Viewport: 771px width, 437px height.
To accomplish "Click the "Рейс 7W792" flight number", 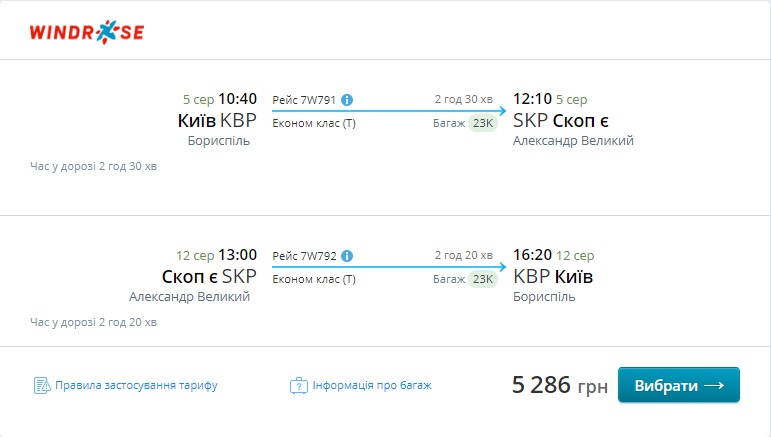I will [305, 255].
